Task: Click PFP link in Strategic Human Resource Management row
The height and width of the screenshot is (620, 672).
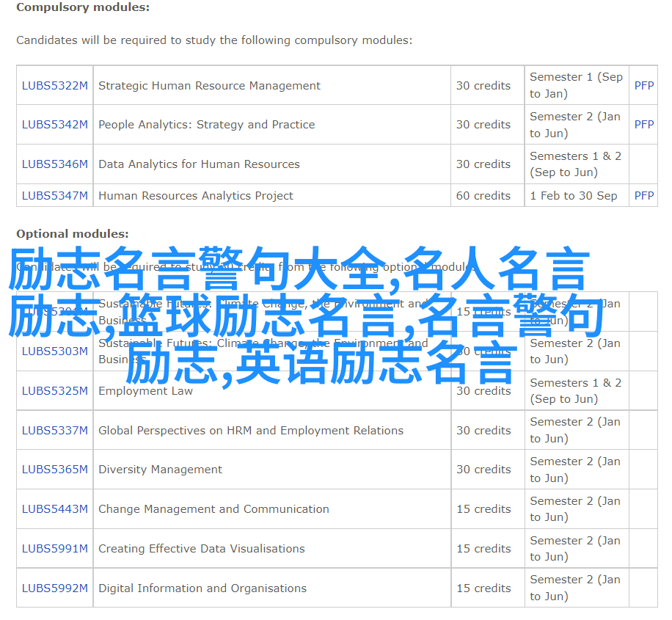Action: [643, 86]
